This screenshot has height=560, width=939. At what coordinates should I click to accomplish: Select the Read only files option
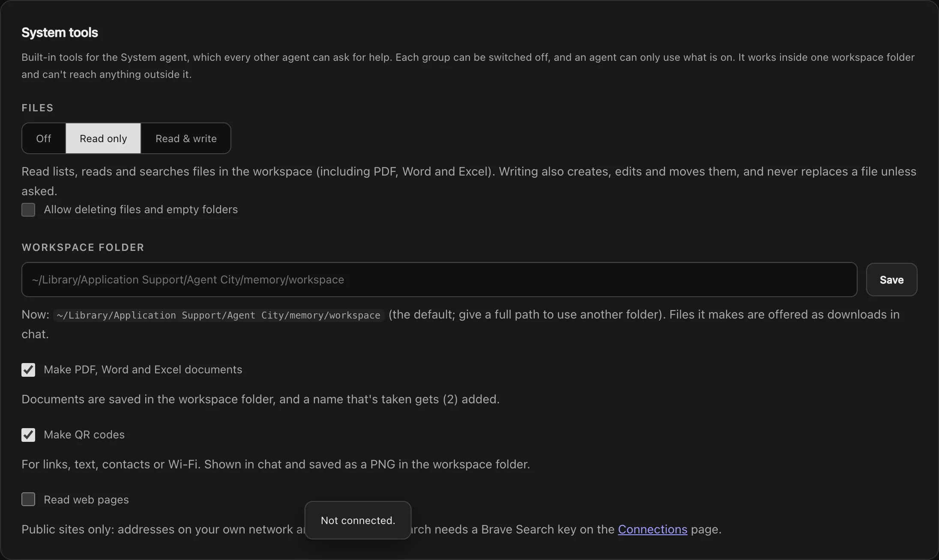(x=103, y=138)
